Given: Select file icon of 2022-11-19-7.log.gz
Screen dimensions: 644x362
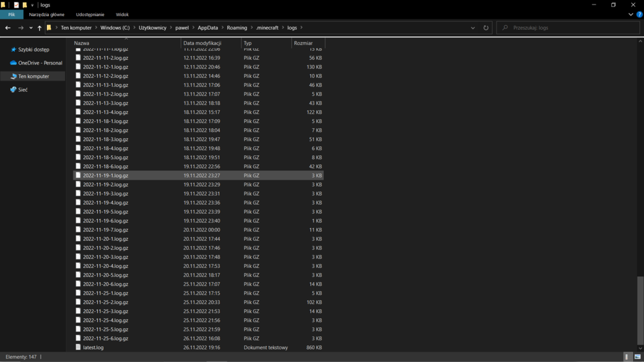Looking at the screenshot, I should [x=78, y=230].
